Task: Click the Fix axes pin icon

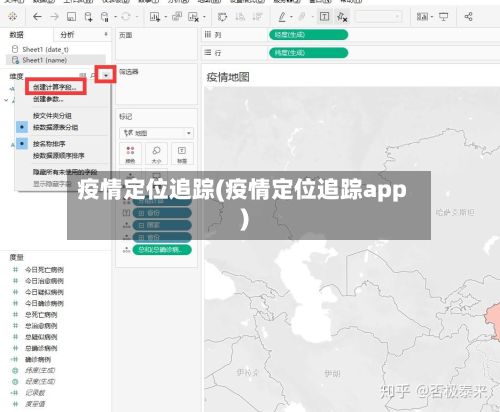Action: tap(342, 17)
